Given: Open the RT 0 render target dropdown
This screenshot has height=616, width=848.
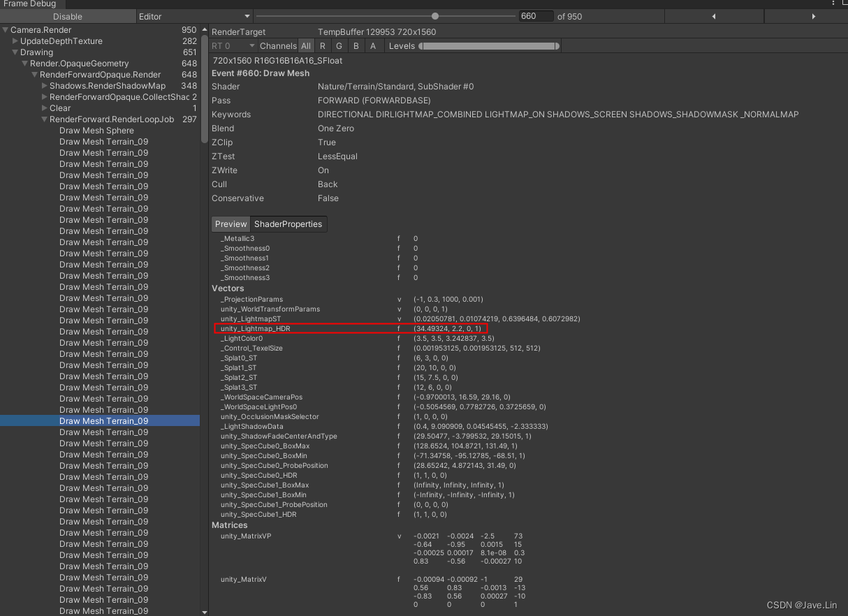Looking at the screenshot, I should 233,46.
